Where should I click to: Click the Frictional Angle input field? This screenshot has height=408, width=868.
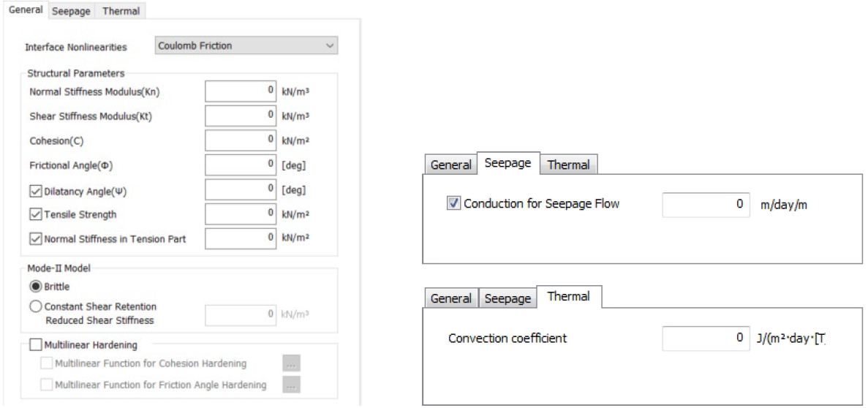click(241, 165)
